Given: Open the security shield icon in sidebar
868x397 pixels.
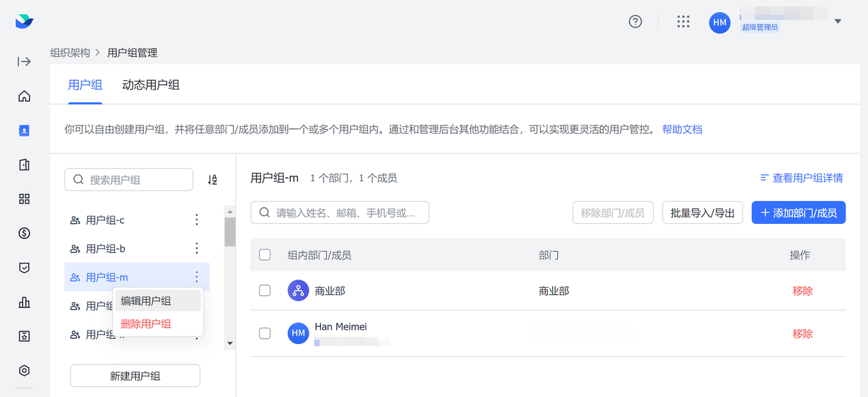Looking at the screenshot, I should click(24, 268).
